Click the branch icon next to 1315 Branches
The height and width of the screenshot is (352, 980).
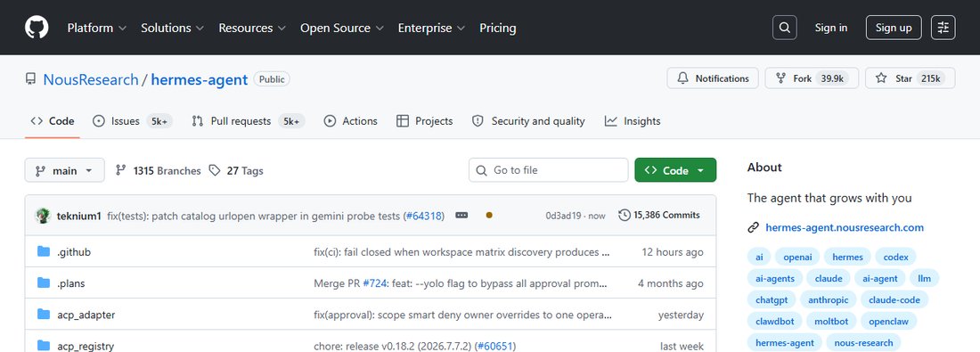click(120, 170)
